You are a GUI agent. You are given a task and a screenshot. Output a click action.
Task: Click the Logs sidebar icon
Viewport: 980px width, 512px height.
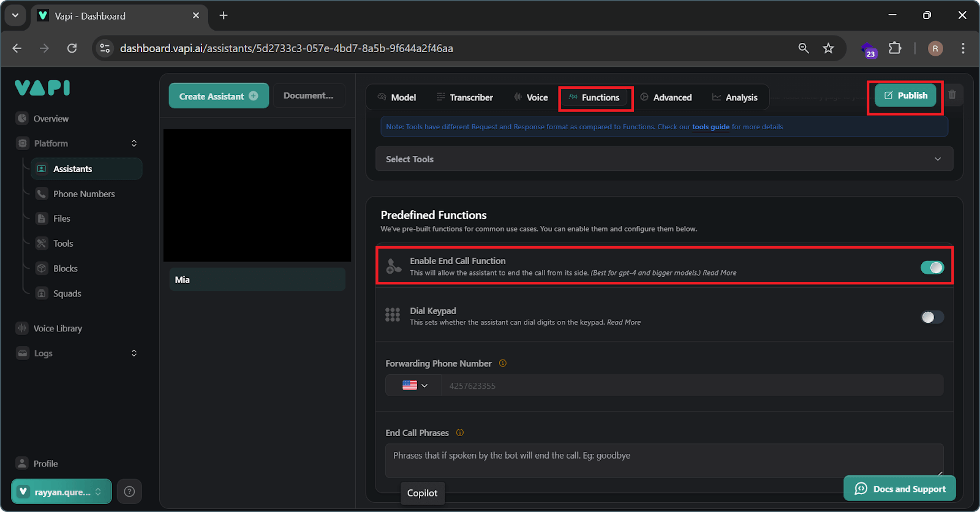pos(23,353)
